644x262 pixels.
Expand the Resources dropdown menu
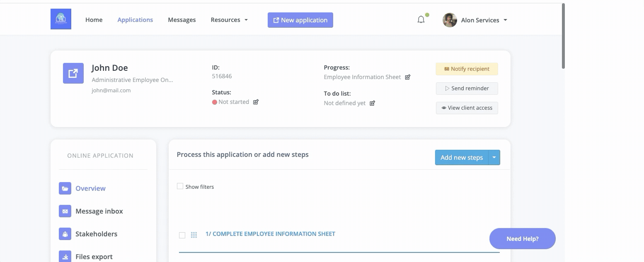click(229, 20)
